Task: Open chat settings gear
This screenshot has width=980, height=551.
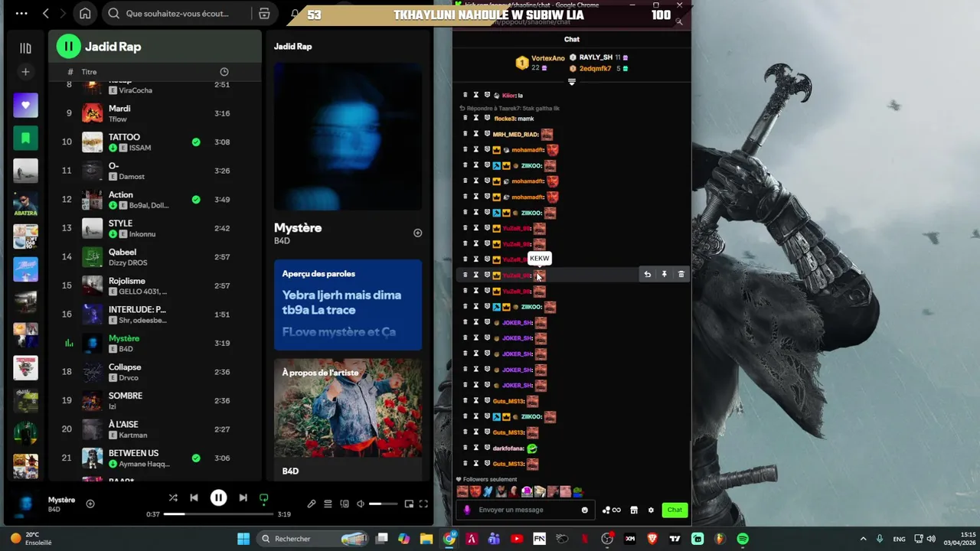Action: tap(651, 510)
